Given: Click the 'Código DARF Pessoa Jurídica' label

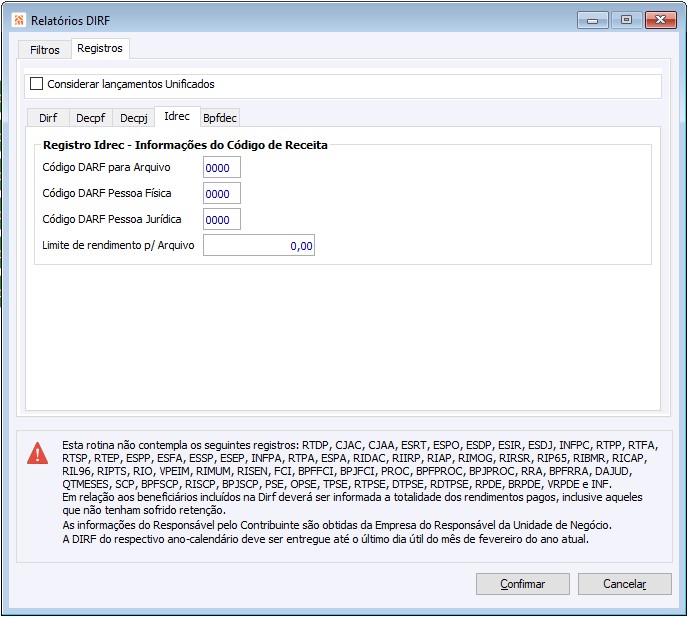Looking at the screenshot, I should [x=112, y=219].
